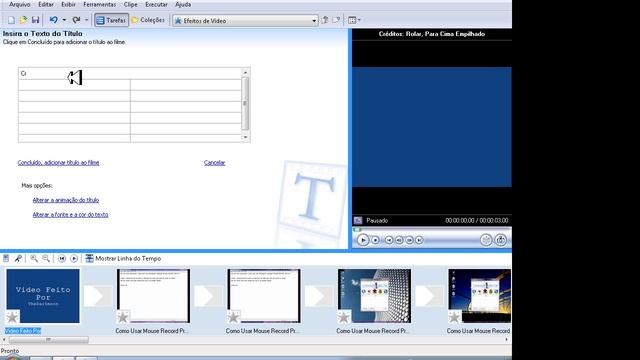
Task: Click the scroll-up arrow of the credits table
Action: tap(245, 72)
